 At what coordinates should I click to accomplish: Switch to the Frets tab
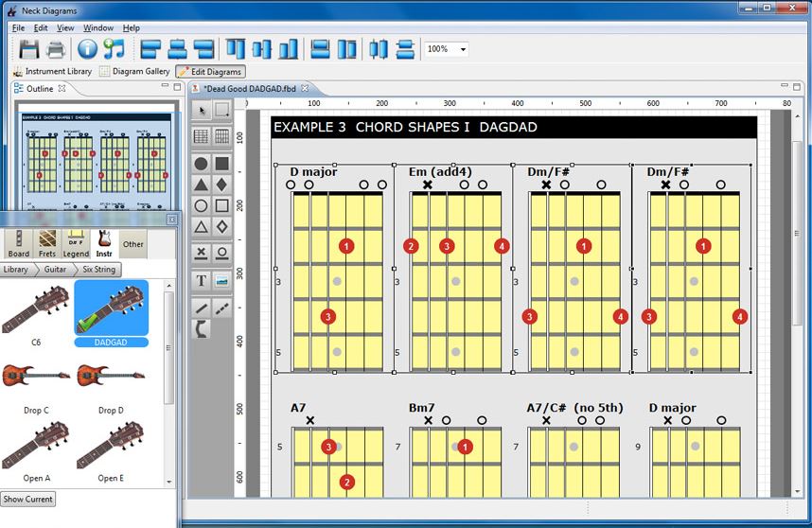46,243
